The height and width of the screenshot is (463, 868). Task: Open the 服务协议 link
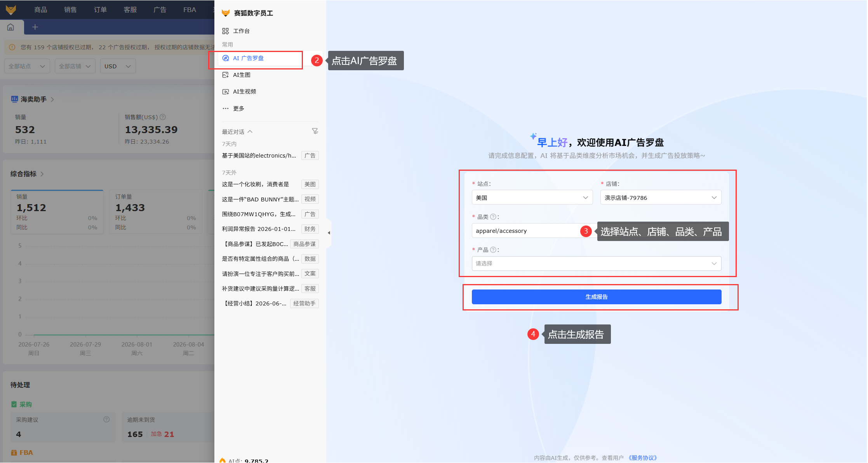click(x=642, y=458)
